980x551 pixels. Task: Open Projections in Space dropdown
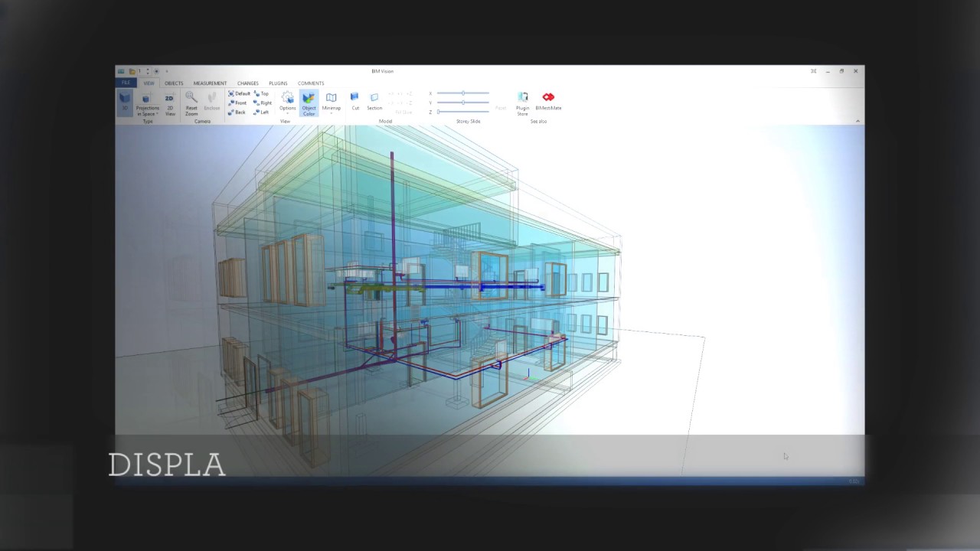click(147, 103)
